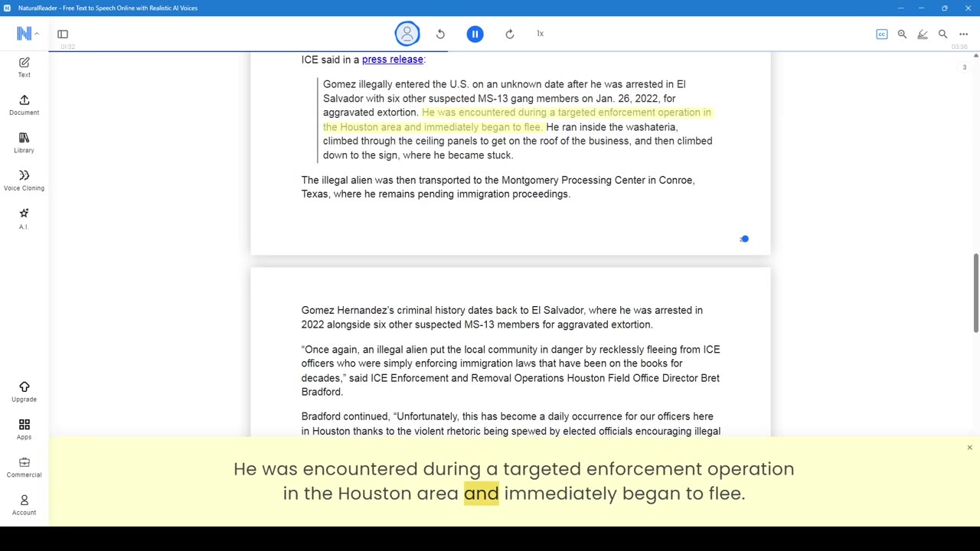
Task: Click the highlighted word 'and' in caption
Action: click(x=482, y=494)
